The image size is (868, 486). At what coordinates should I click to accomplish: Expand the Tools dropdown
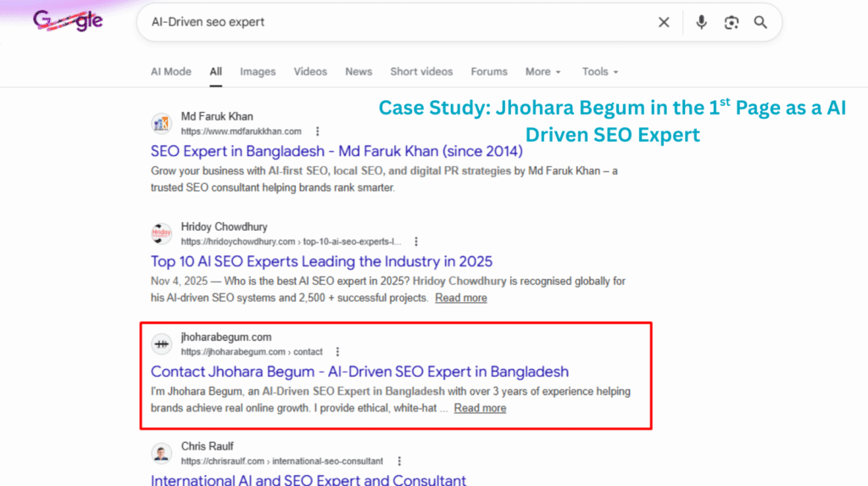[600, 71]
